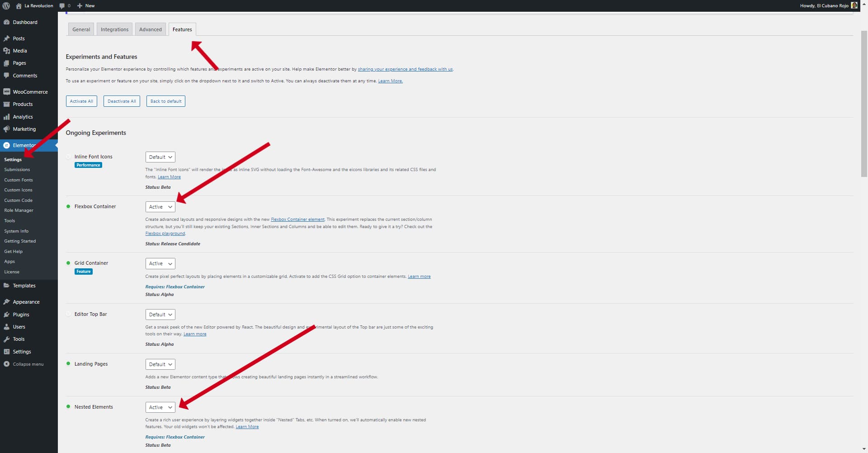Click the Back to default button
Screen dimensions: 868x453
[166, 101]
